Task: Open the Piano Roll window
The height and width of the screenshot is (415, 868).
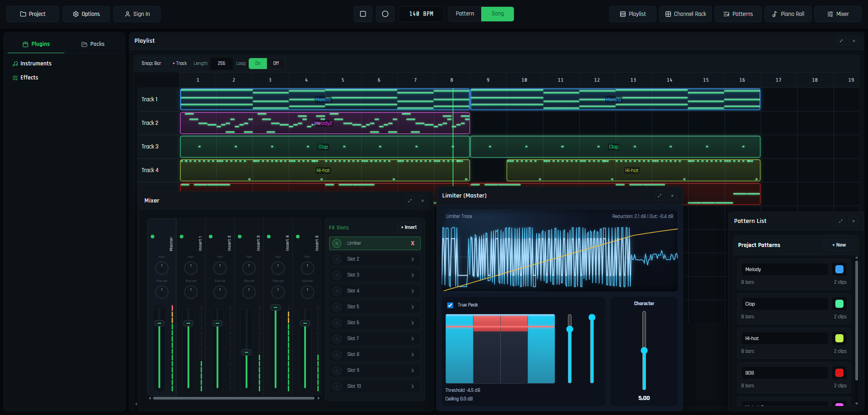Action: click(x=788, y=14)
